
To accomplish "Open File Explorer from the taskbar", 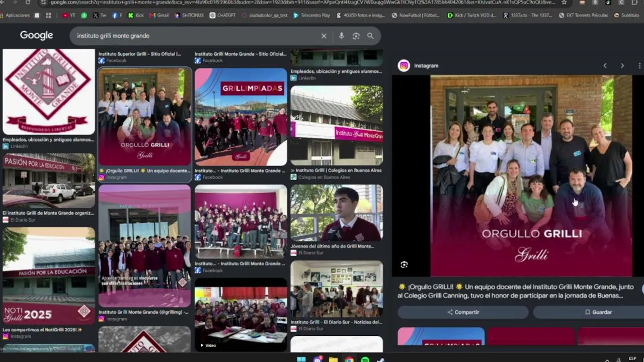I will point(333,359).
